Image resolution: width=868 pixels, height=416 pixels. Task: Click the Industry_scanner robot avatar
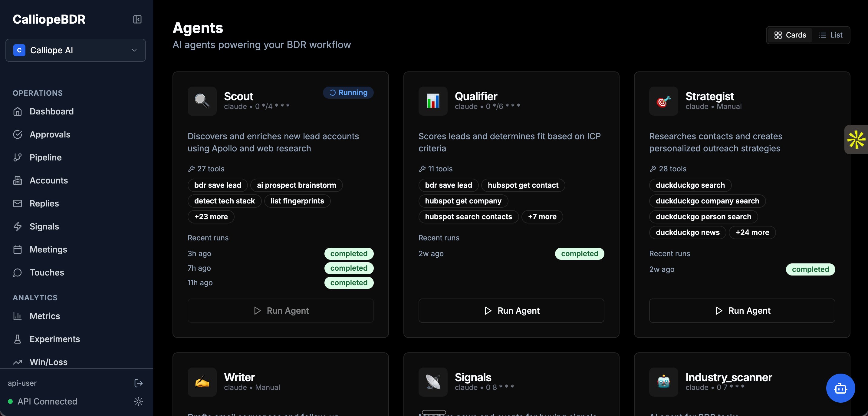pos(663,382)
